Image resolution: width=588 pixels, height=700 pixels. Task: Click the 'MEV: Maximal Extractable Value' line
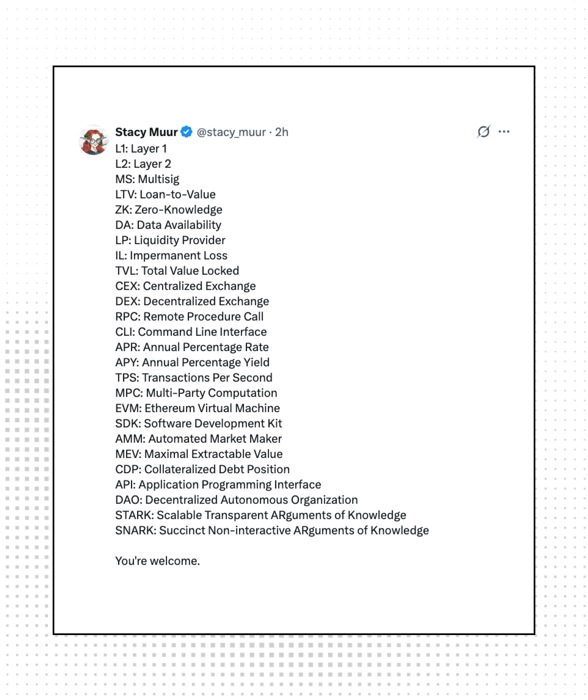199,454
